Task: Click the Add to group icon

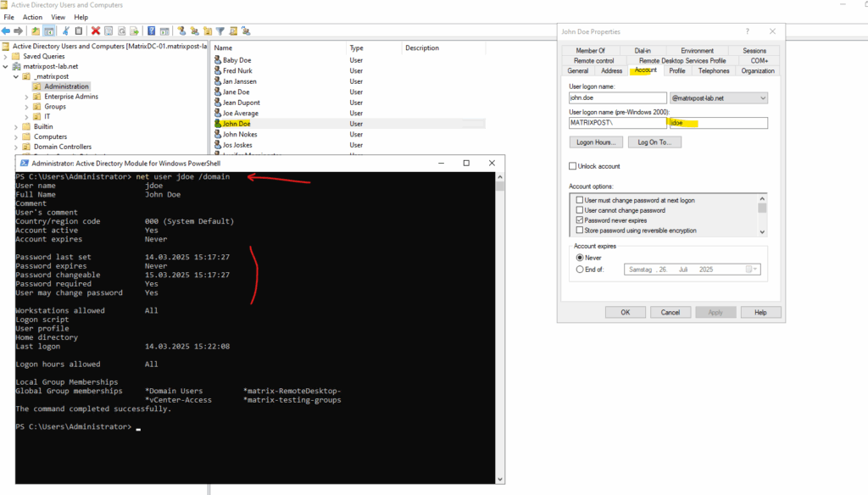Action: pyautogui.click(x=246, y=31)
